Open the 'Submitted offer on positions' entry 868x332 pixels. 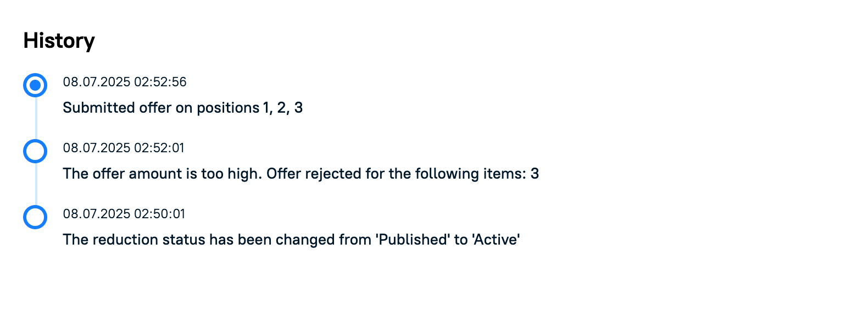click(183, 108)
